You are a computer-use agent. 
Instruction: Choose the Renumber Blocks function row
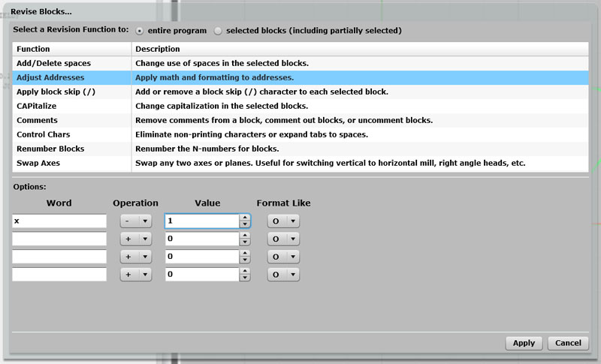300,149
